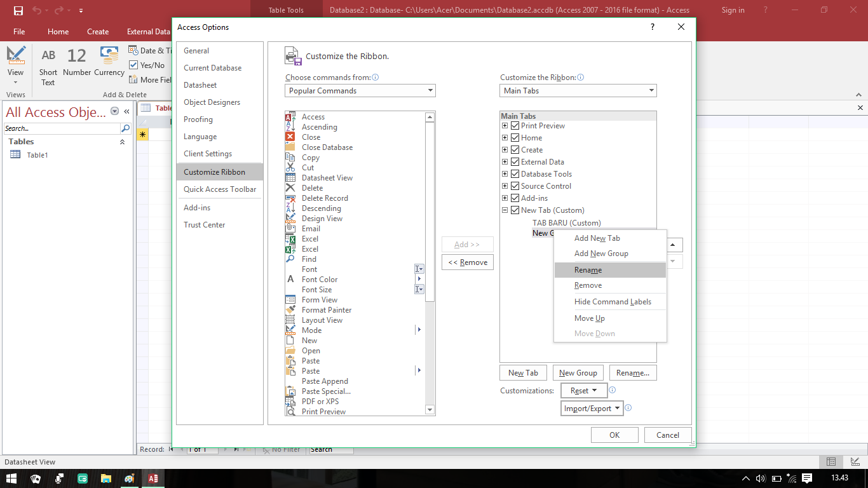The height and width of the screenshot is (488, 868).
Task: Pick the Close Database command
Action: click(327, 147)
